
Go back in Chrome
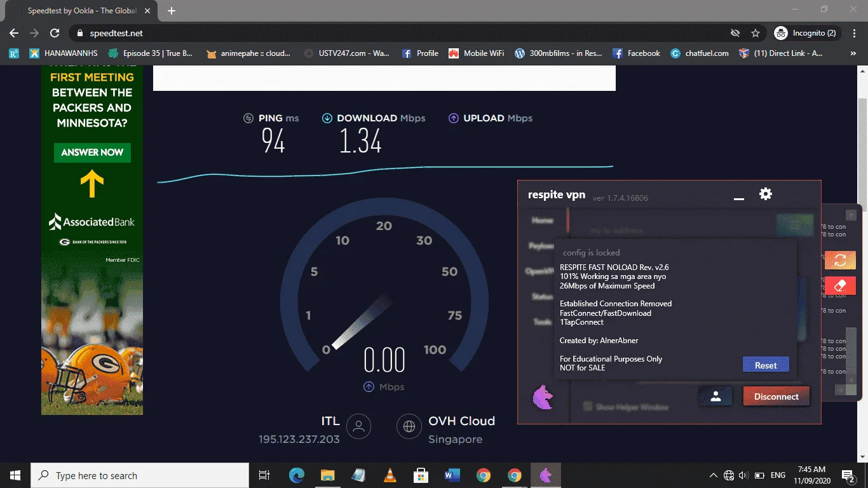tap(14, 33)
